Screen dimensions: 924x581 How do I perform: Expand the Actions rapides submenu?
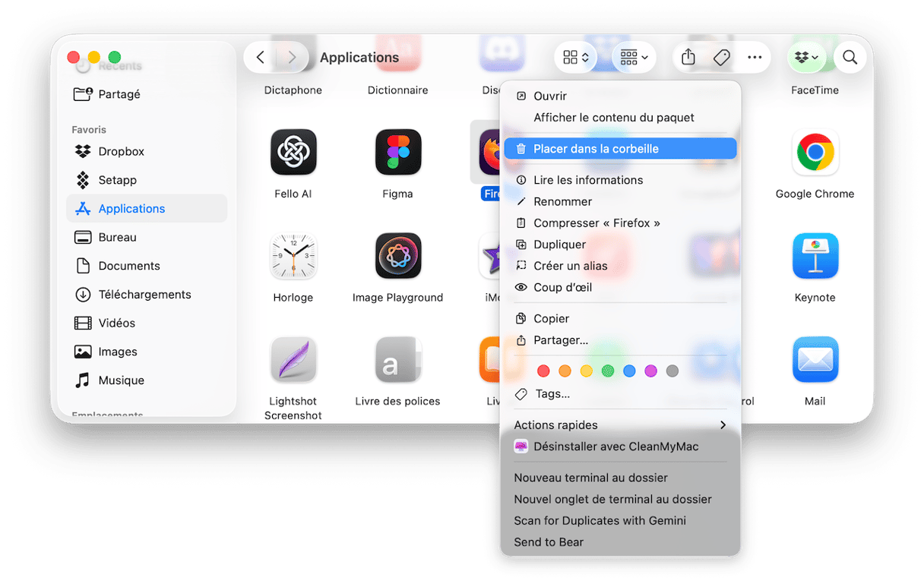(x=620, y=425)
